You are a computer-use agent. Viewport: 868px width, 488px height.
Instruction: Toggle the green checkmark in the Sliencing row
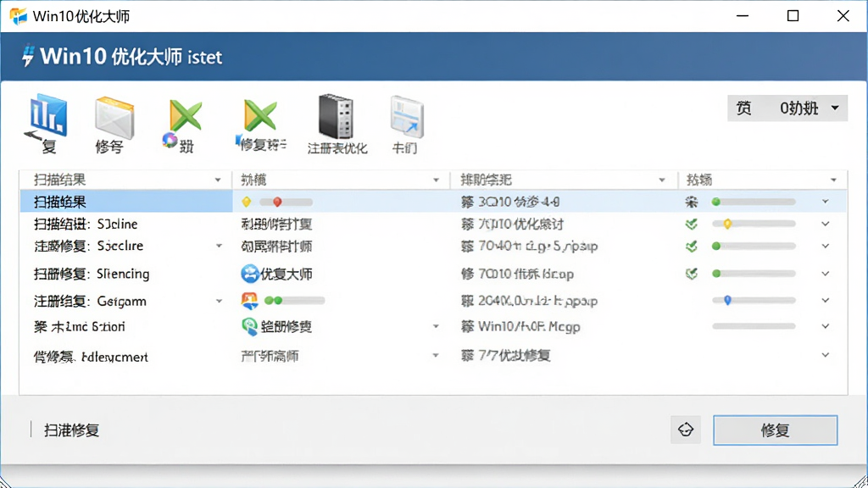[692, 274]
